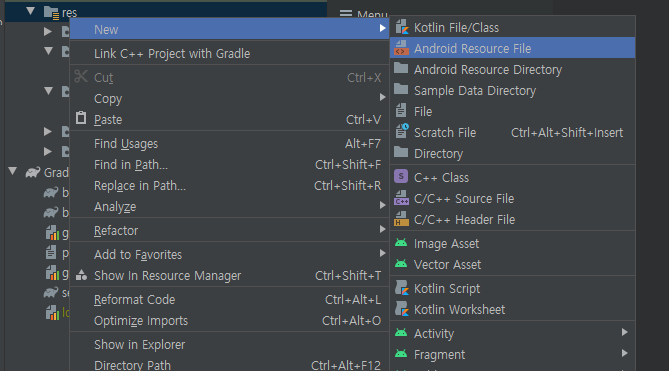Screen dimensions: 669x371
Task: Click the Kotlin Script icon
Action: [401, 288]
